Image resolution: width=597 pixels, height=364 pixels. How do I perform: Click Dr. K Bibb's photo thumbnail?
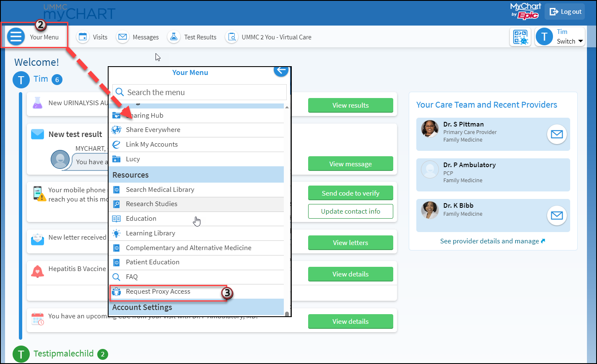click(x=430, y=210)
